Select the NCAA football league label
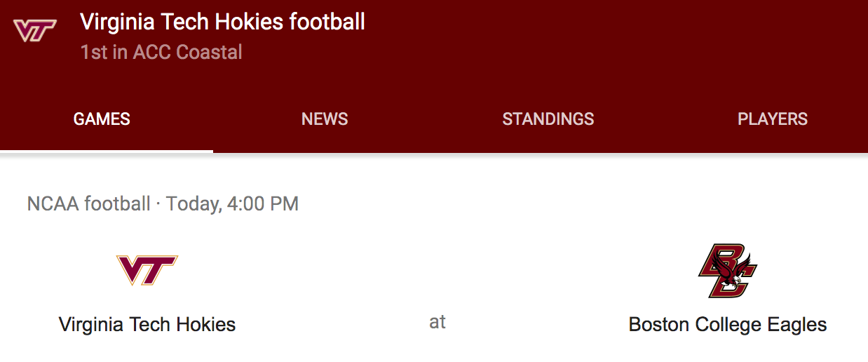Image resolution: width=868 pixels, height=362 pixels. point(89,204)
